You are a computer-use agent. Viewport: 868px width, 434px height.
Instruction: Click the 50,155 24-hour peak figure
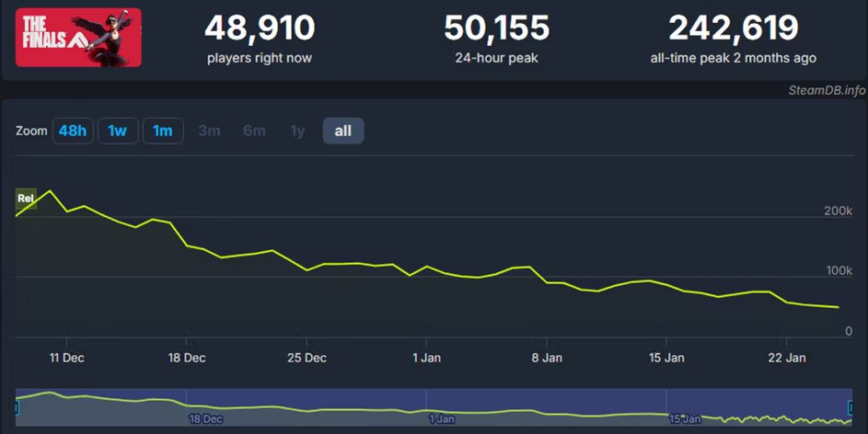(x=496, y=28)
